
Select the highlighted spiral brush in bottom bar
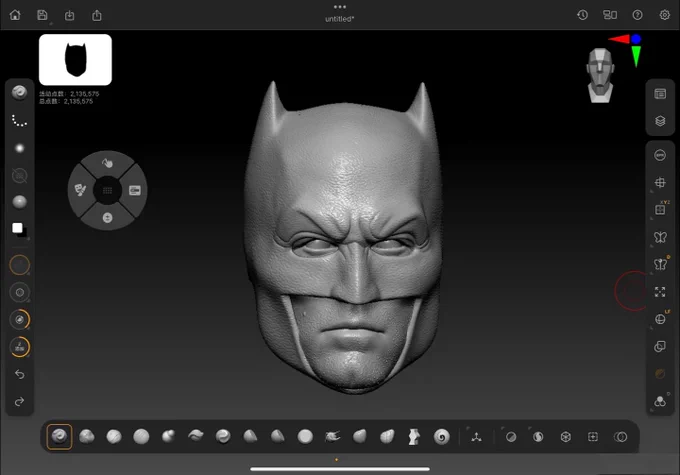tap(59, 436)
